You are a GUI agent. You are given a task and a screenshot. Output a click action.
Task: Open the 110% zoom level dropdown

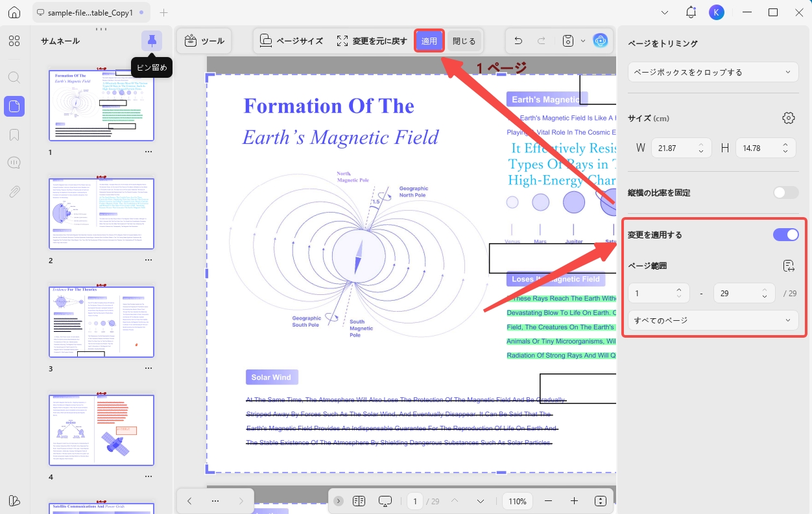pos(518,501)
